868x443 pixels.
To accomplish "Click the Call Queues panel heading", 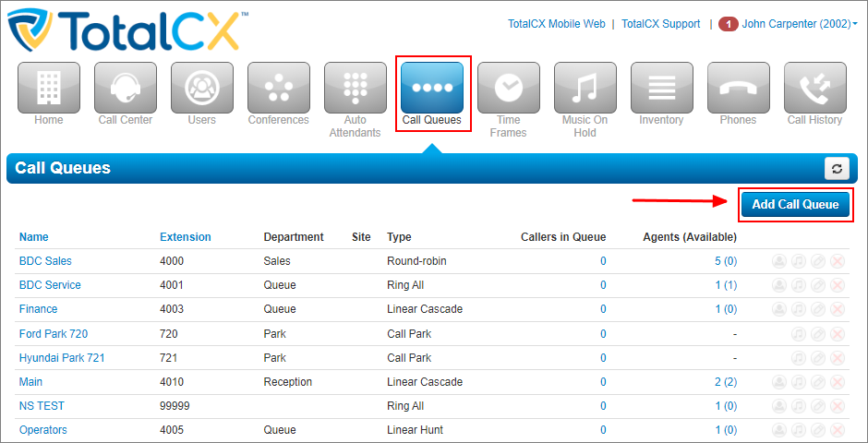I will (63, 168).
